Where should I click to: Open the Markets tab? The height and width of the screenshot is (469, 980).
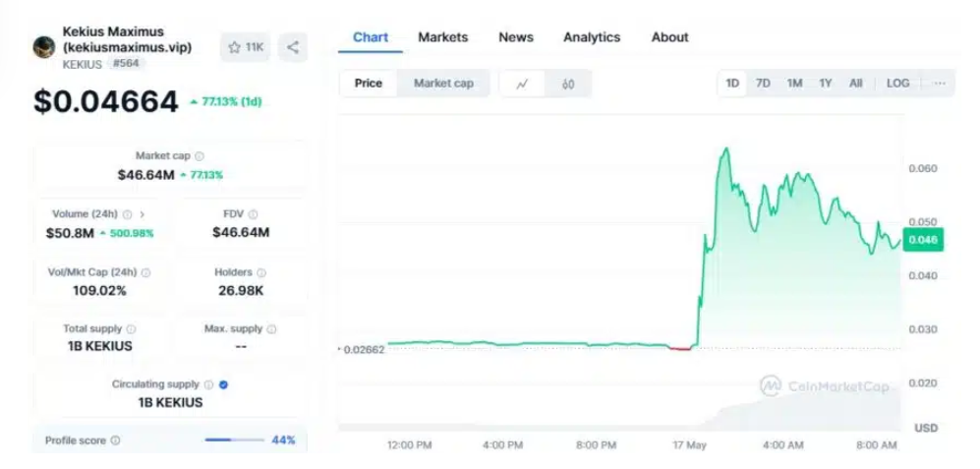click(442, 37)
